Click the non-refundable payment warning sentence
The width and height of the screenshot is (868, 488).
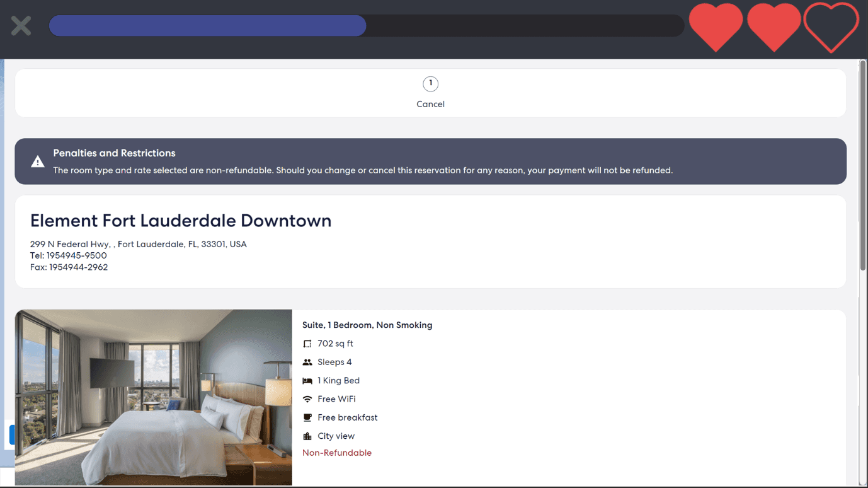click(x=363, y=170)
